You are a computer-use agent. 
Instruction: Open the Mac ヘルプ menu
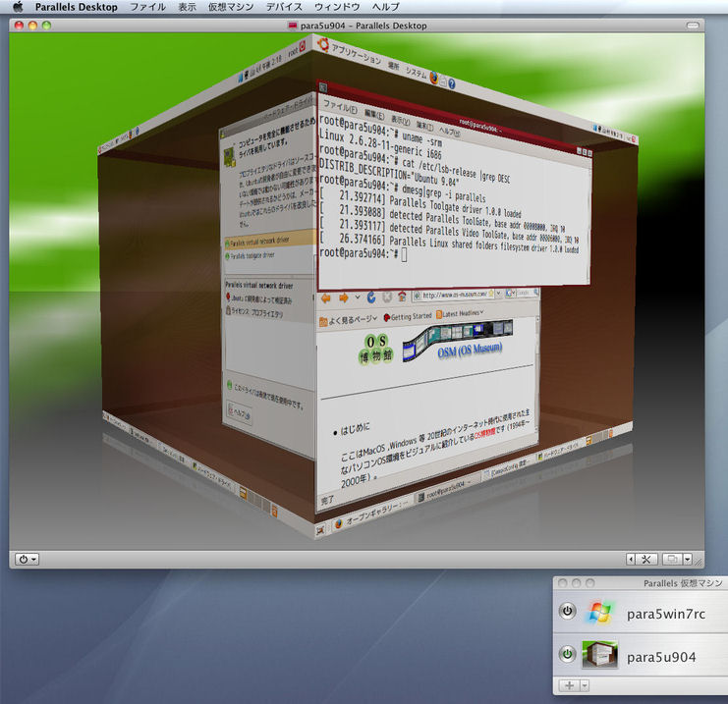[385, 7]
